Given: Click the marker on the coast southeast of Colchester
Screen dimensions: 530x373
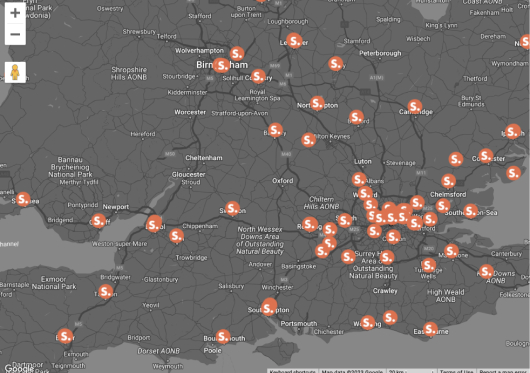Looking at the screenshot, I should click(513, 173).
